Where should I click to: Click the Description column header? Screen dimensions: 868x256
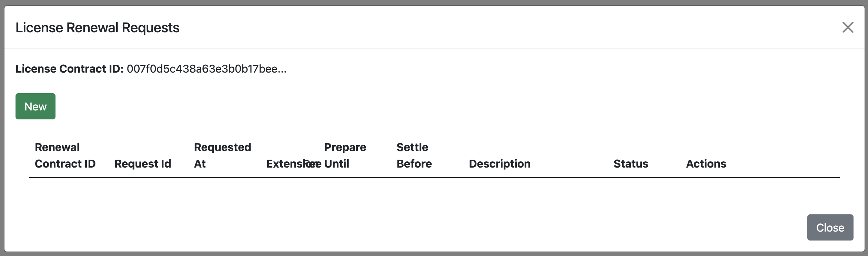[499, 164]
